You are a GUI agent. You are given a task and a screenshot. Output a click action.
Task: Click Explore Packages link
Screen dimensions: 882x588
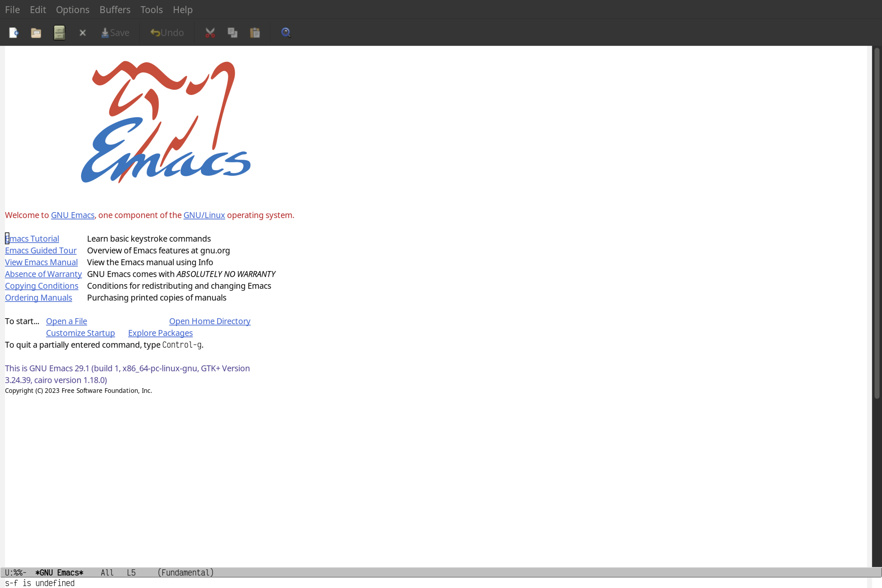pyautogui.click(x=160, y=333)
